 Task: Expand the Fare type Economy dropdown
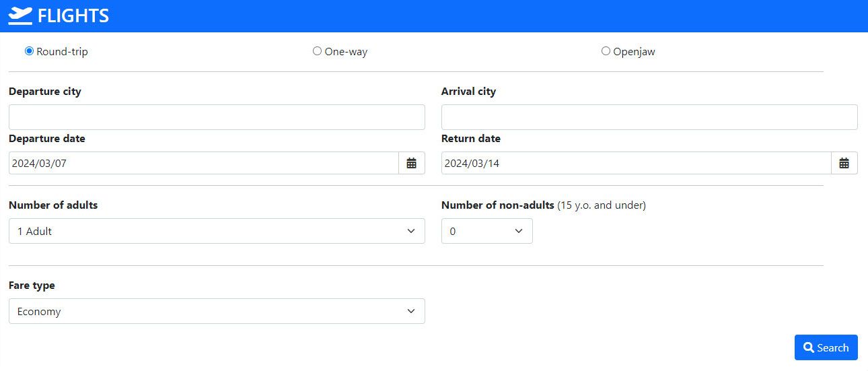pyautogui.click(x=217, y=311)
